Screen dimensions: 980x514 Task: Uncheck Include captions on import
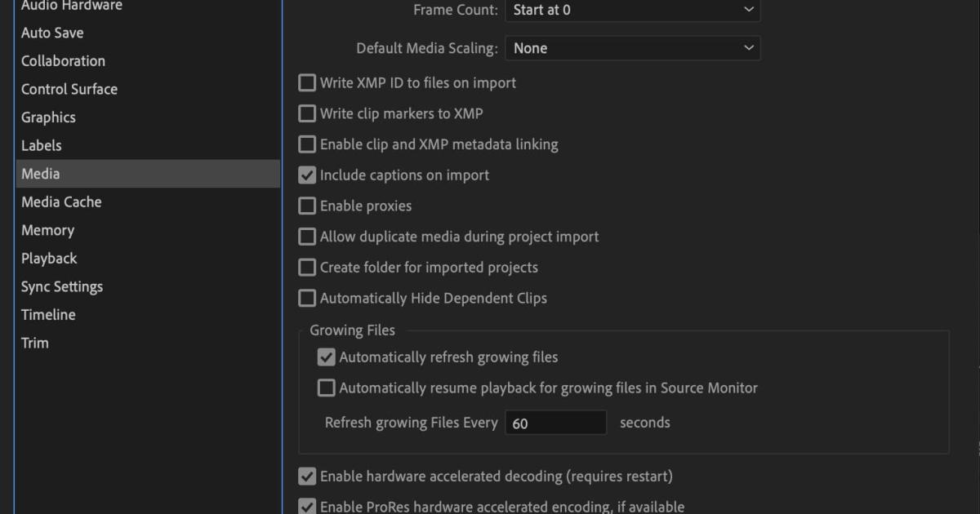click(307, 175)
